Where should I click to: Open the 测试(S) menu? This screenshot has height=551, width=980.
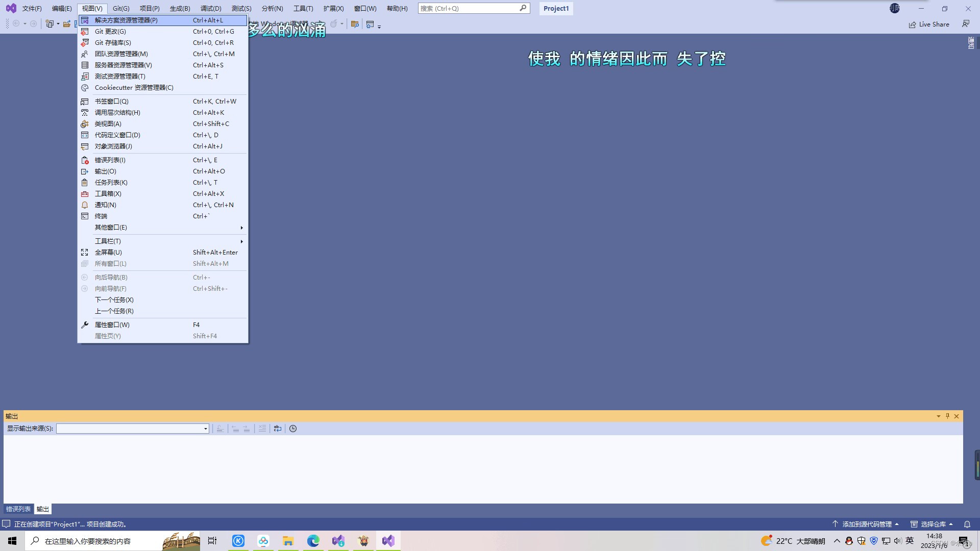point(241,9)
